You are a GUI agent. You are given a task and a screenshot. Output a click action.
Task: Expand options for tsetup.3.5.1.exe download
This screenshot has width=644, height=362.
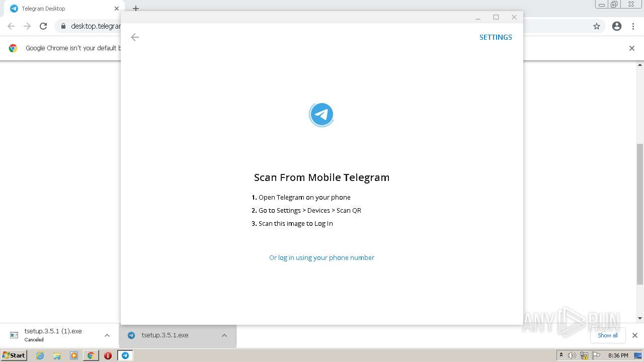(224, 335)
